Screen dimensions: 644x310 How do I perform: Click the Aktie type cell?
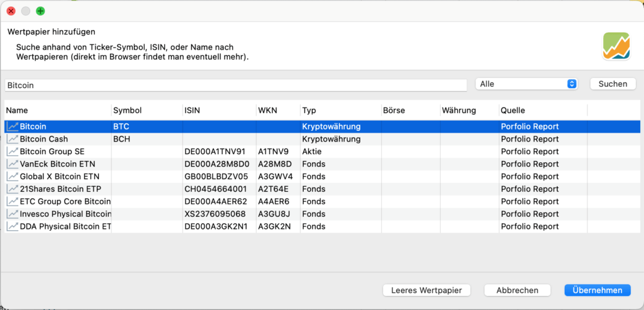point(312,152)
